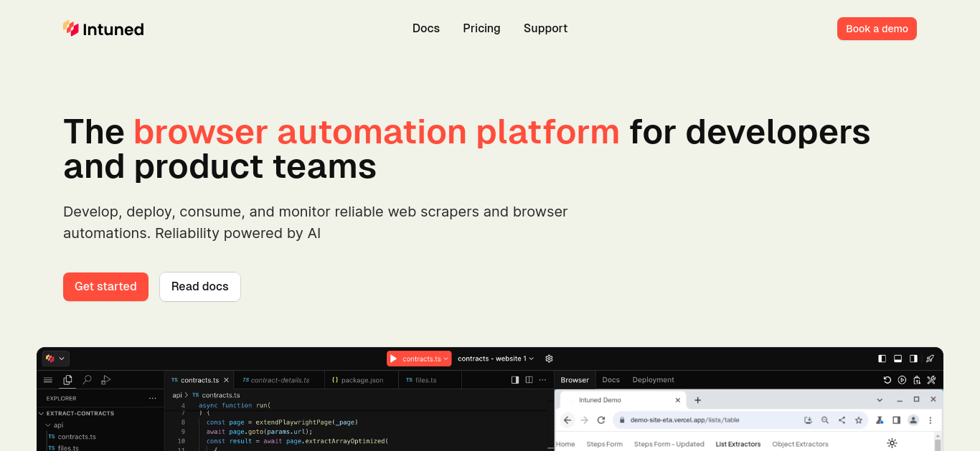Toggle the bottom panel layout icon
This screenshot has width=980, height=451.
tap(897, 359)
